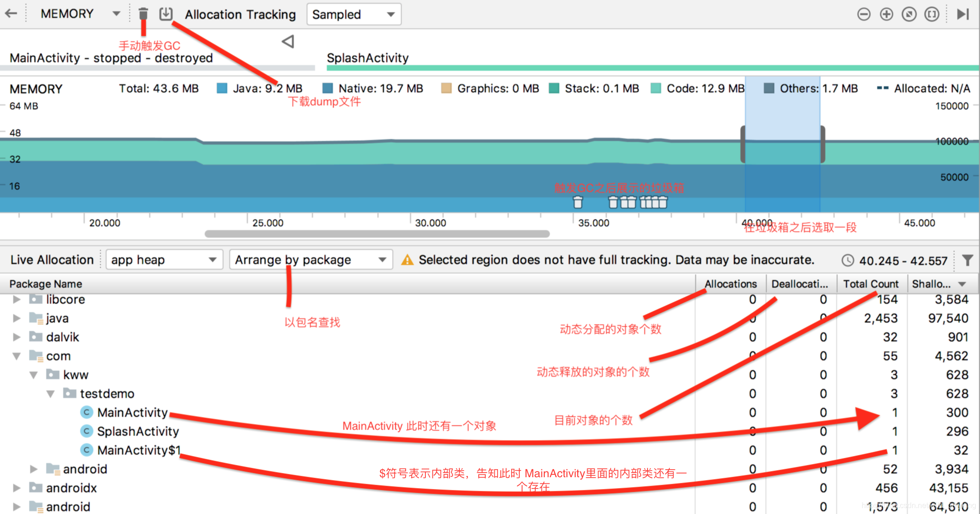
Task: Reset timeline zoom
Action: [909, 15]
